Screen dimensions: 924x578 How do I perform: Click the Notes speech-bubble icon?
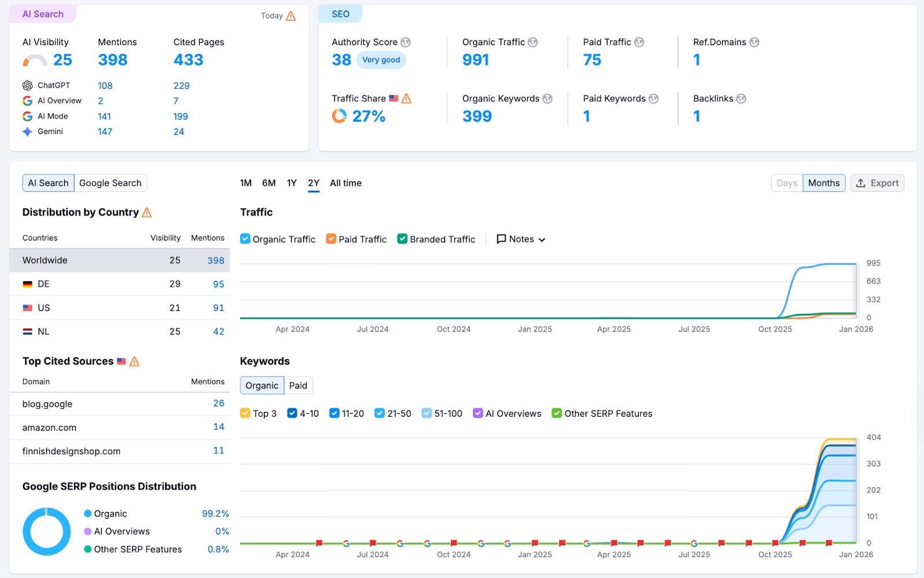pyautogui.click(x=502, y=239)
